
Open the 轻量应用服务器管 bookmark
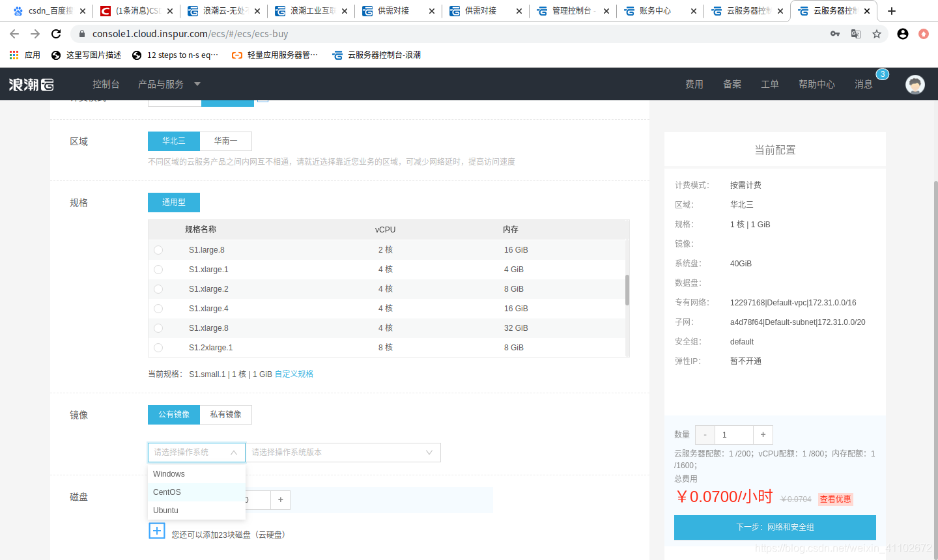tap(275, 55)
